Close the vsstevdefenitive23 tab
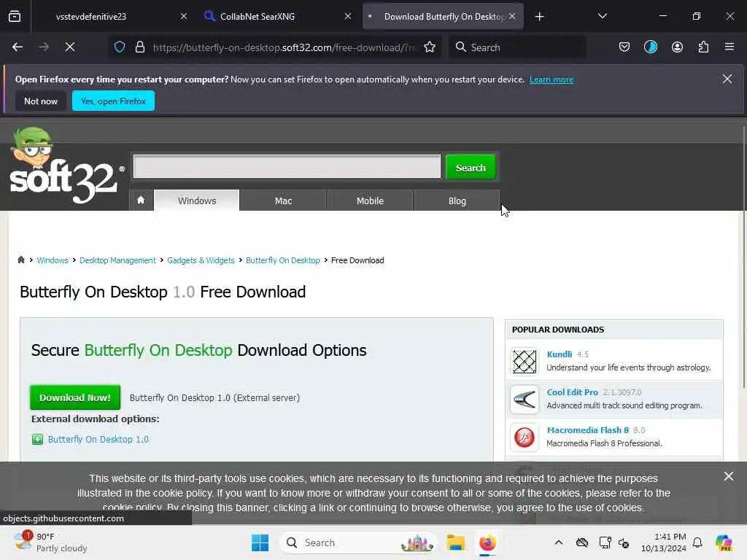The height and width of the screenshot is (560, 747). coord(183,17)
